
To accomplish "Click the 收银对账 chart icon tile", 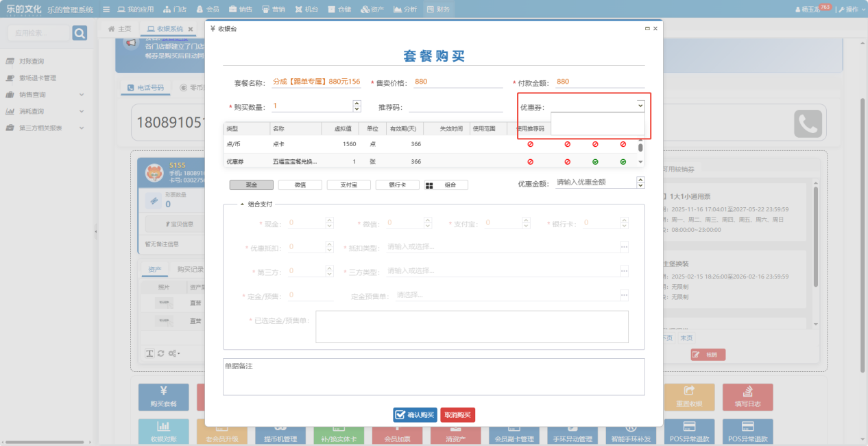I will click(x=163, y=432).
